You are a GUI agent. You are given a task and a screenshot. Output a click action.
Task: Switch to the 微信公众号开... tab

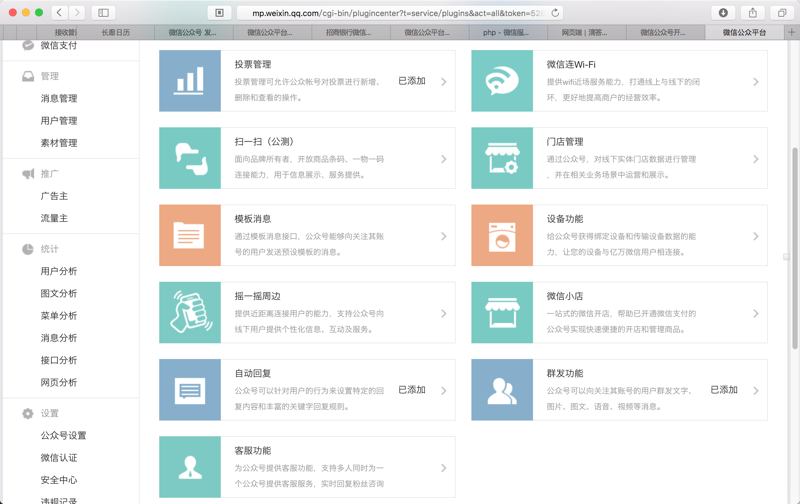[x=663, y=32]
